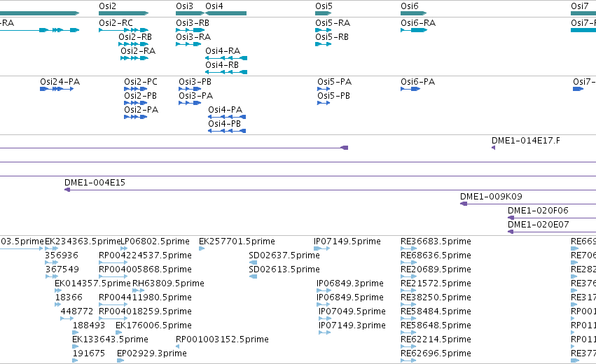Select the LP06802.5prime EST label

point(155,241)
